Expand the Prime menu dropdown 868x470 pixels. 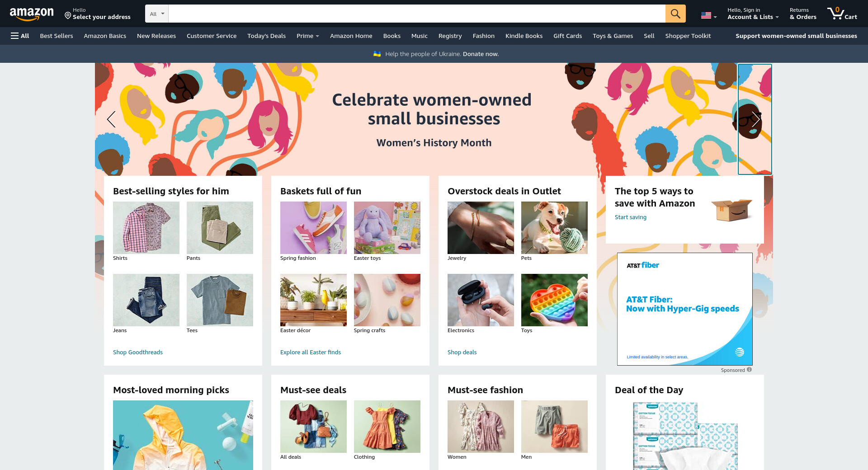coord(308,36)
